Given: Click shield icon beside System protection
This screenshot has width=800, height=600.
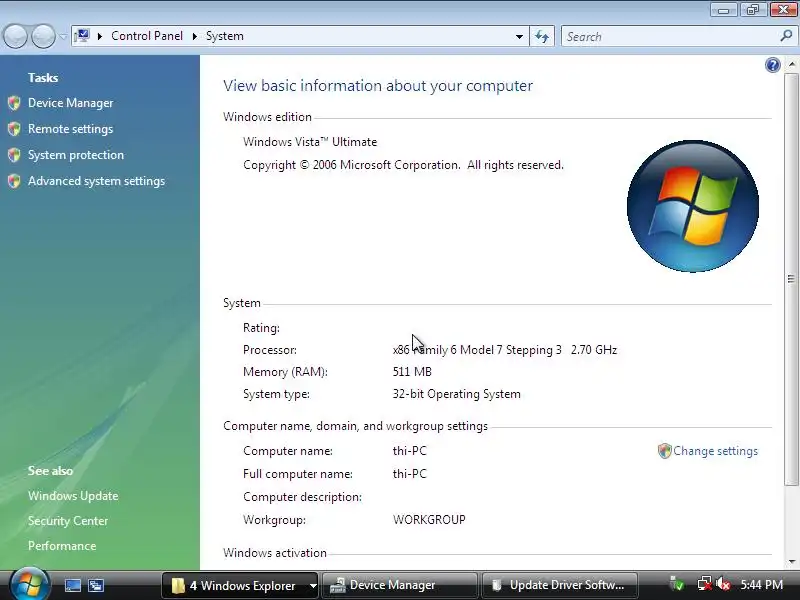Looking at the screenshot, I should point(14,155).
